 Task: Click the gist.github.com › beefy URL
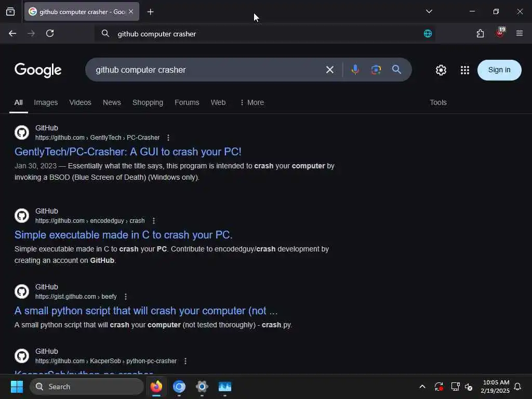[76, 297]
